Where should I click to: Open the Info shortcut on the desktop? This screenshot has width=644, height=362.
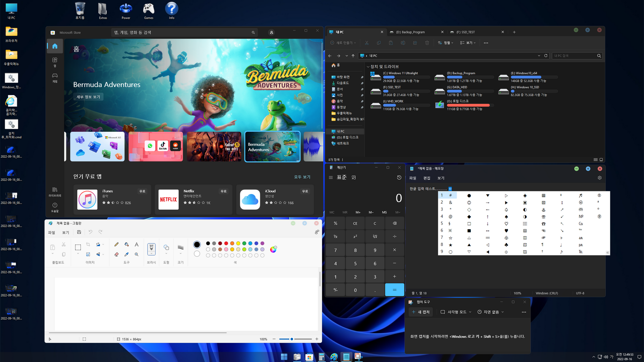coord(171,10)
